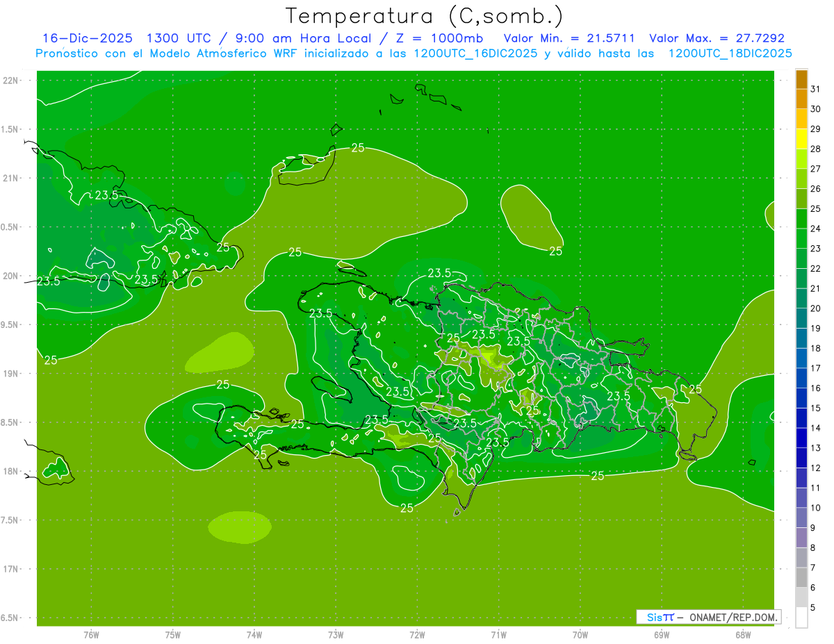Click the '75W' longitude axis label
Screen dimensions: 834x644
(173, 635)
